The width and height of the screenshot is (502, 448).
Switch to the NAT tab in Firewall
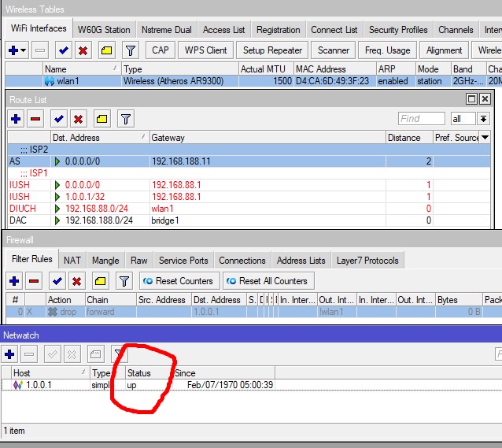pos(72,260)
